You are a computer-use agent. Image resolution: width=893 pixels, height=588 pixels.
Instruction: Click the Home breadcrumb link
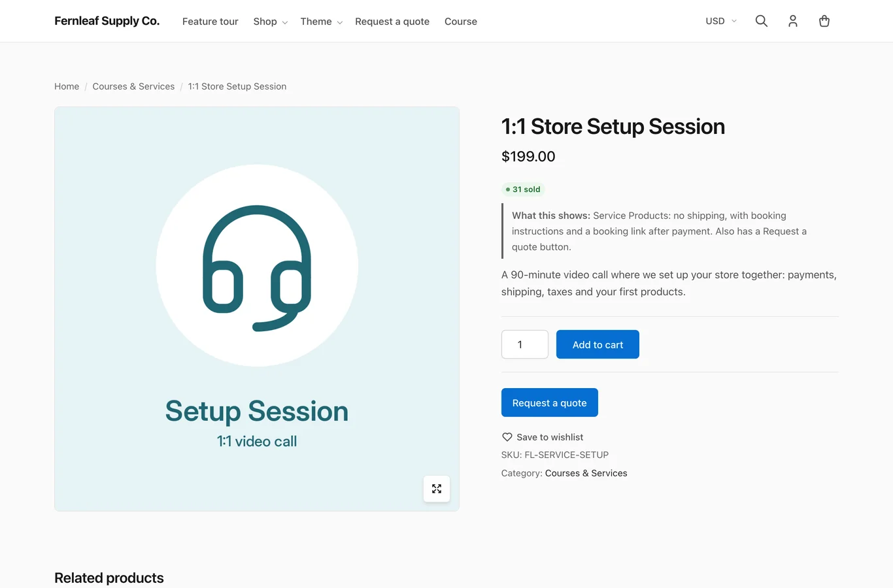pos(67,86)
